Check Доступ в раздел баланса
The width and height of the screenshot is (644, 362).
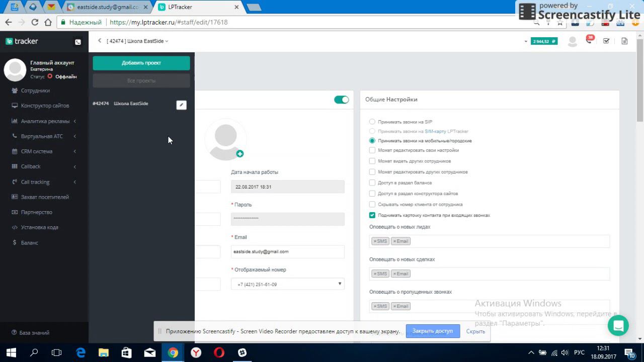point(372,183)
